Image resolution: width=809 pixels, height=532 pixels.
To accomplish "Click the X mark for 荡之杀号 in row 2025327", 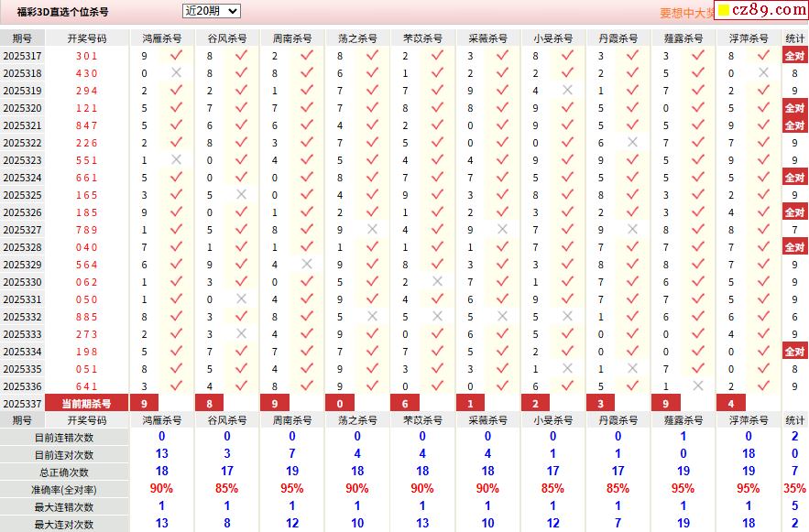I will [x=372, y=230].
